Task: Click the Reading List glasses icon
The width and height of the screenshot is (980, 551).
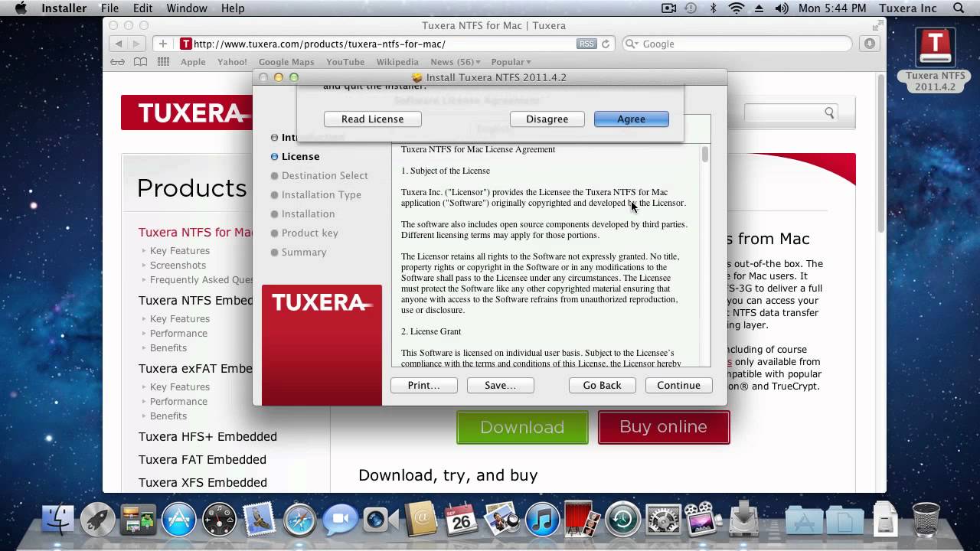Action: click(x=117, y=62)
